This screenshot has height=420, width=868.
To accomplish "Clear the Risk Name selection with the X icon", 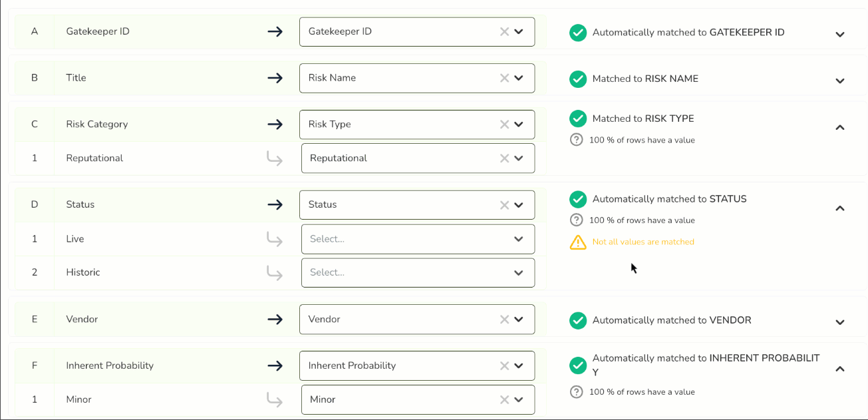I will (x=504, y=78).
